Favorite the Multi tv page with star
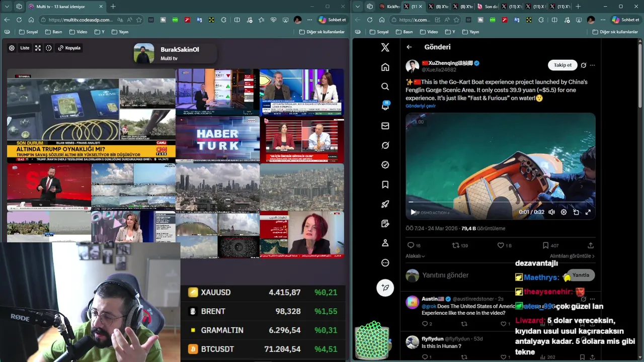This screenshot has height=362, width=644. [x=139, y=20]
